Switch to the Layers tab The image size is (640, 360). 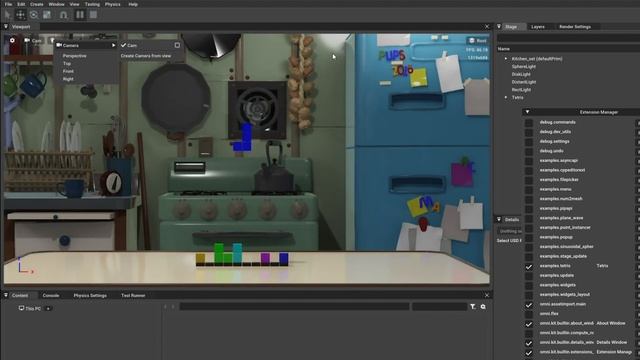(538, 27)
